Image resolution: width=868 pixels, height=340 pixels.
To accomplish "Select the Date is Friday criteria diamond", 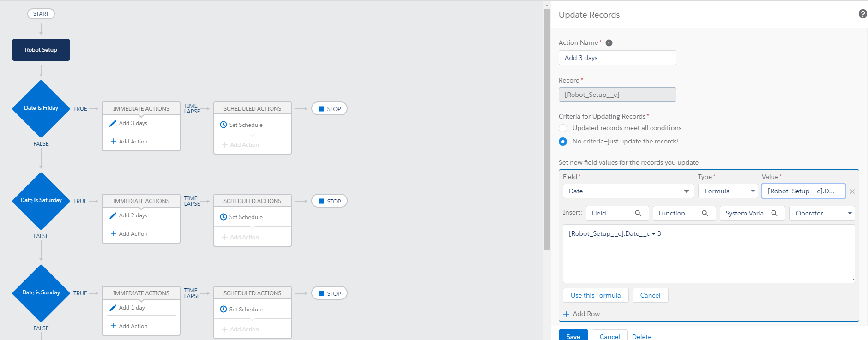I will point(41,108).
